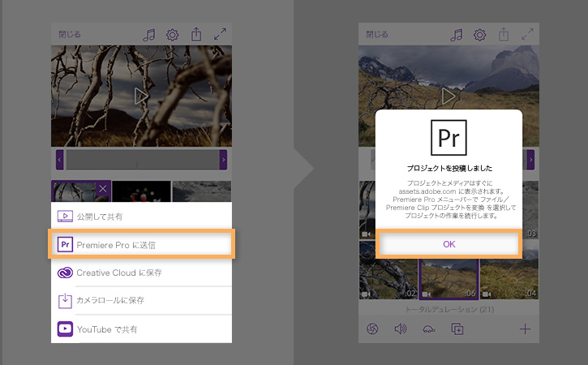Tap the right trim handle in right screen
588x365 pixels.
[x=530, y=160]
